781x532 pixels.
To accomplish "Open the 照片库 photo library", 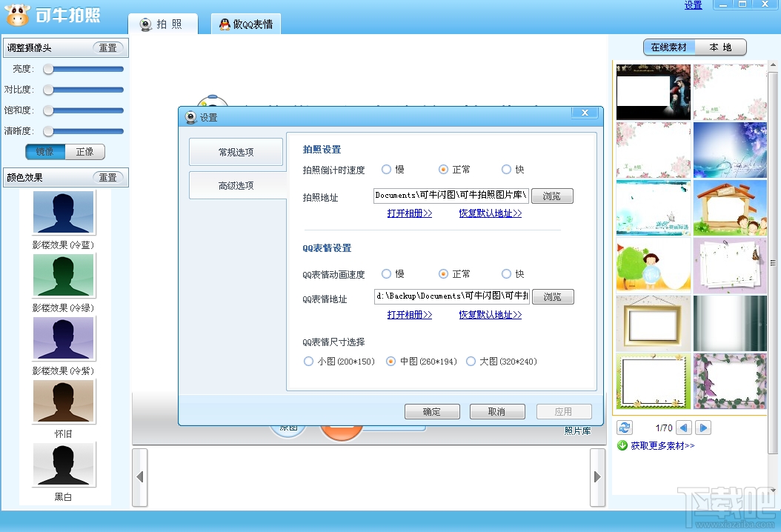I will point(577,431).
